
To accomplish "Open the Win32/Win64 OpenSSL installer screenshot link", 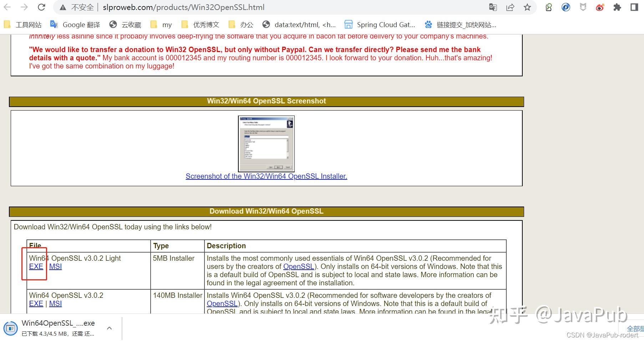I will click(x=266, y=176).
